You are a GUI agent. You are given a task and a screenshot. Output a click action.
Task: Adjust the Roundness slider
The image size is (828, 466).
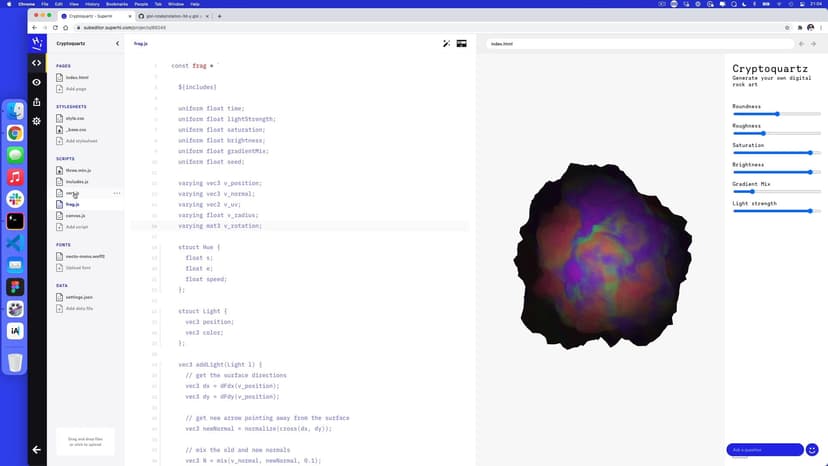(777, 114)
